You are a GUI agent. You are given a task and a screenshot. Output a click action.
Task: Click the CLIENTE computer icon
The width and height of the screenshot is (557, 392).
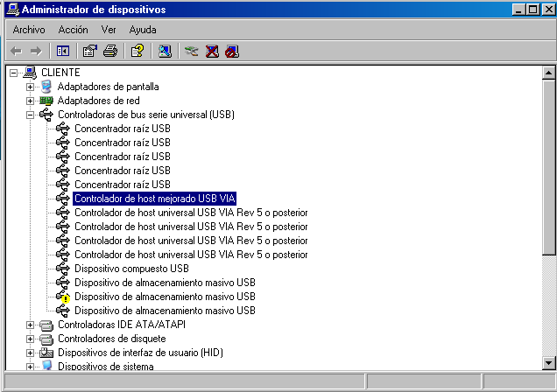[30, 73]
